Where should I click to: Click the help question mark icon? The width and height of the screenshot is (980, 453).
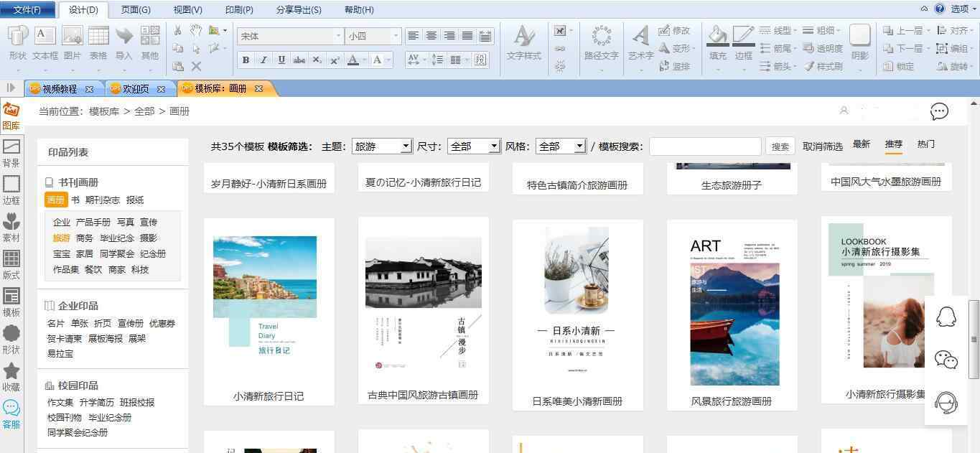tap(939, 9)
